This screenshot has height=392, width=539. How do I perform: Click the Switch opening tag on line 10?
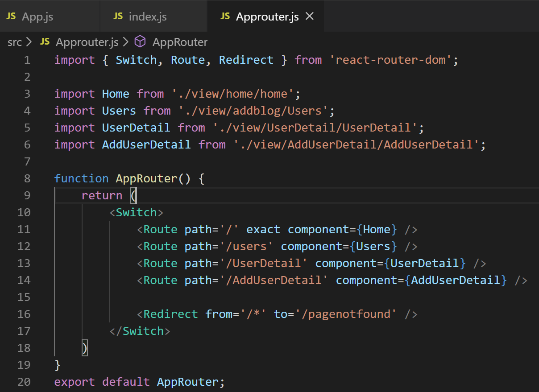[137, 212]
